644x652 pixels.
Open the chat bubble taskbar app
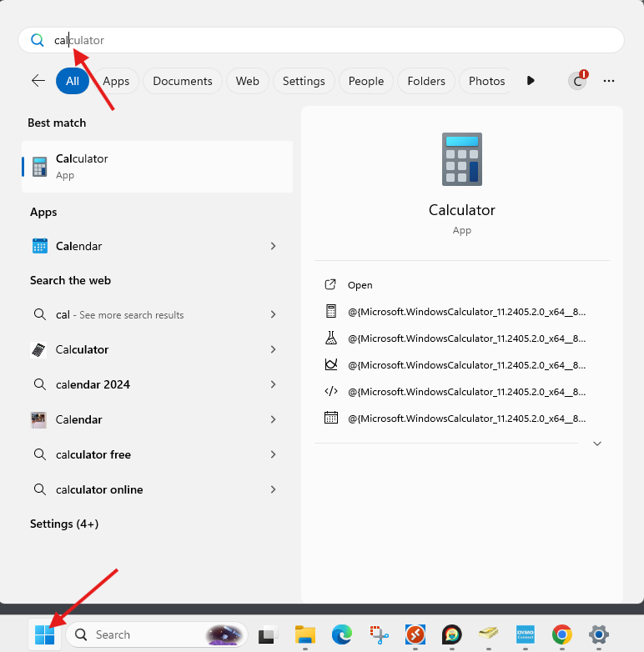[452, 634]
